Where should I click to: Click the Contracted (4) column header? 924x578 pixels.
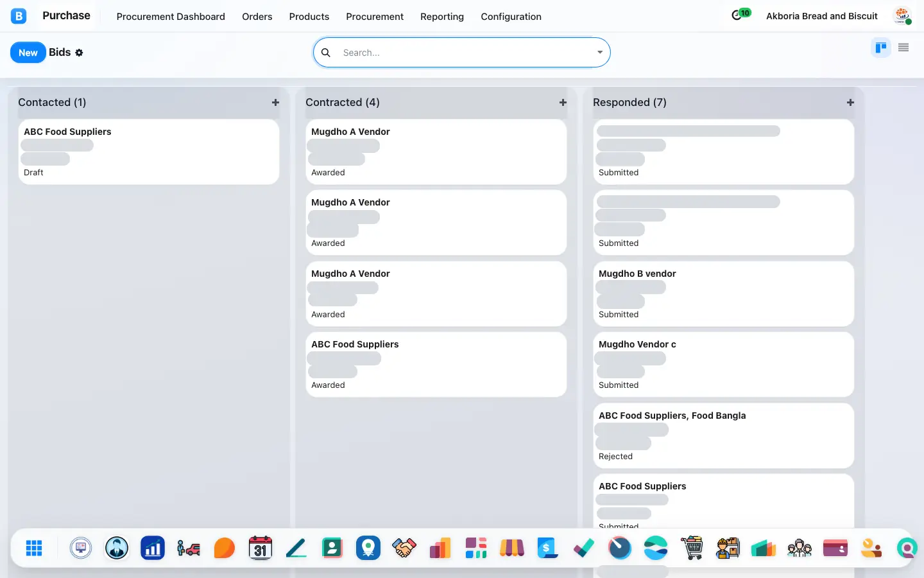(x=343, y=102)
